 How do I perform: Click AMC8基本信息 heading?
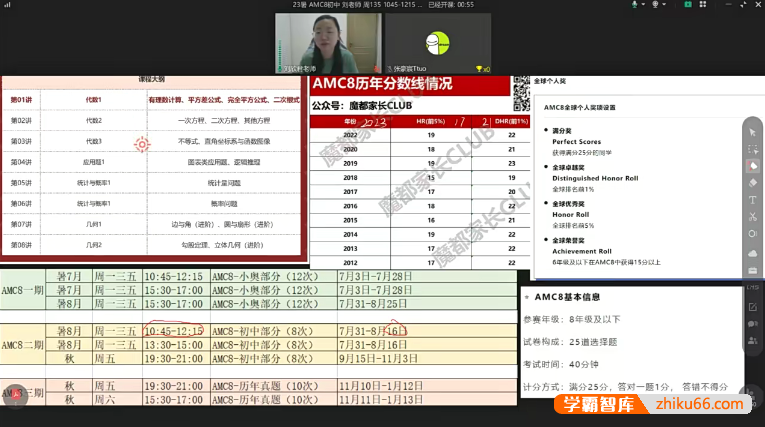pos(567,297)
